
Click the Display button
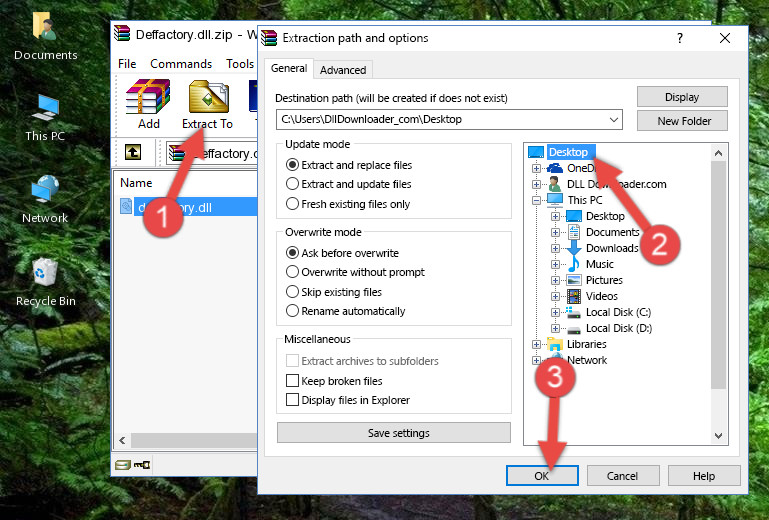[682, 97]
